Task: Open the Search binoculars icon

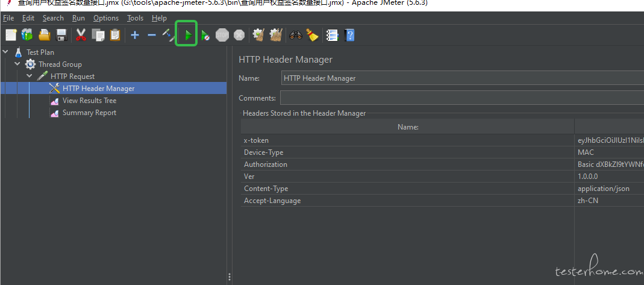Action: [295, 35]
